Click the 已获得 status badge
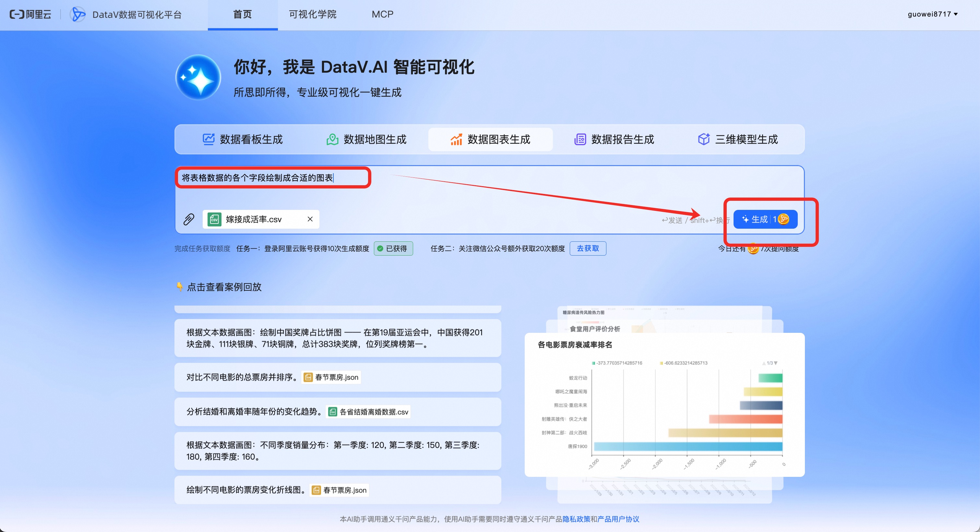 tap(393, 248)
